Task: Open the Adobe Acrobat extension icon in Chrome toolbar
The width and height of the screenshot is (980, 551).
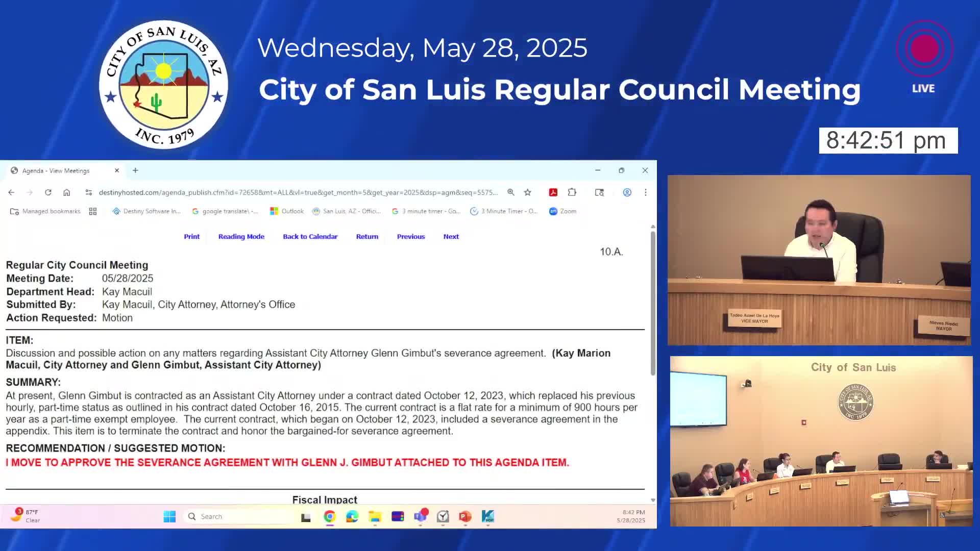Action: (x=553, y=192)
